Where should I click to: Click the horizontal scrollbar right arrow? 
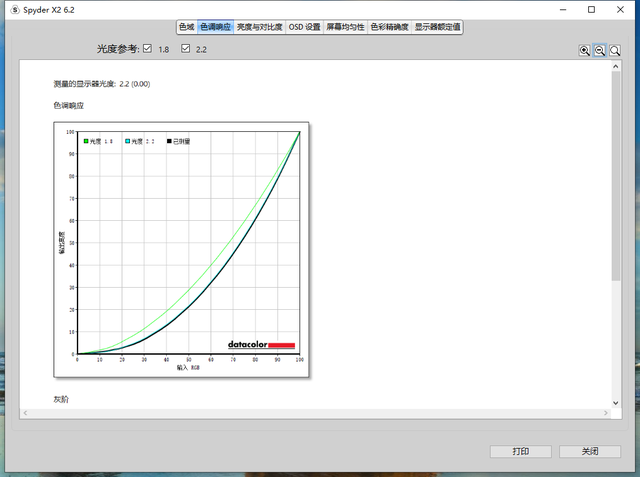tap(606, 413)
